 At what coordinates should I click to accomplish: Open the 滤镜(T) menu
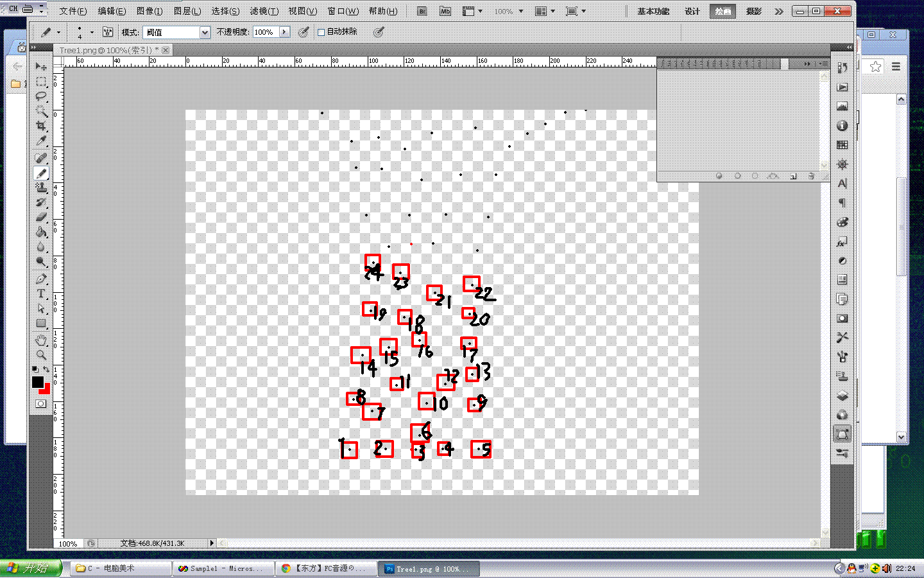click(264, 12)
